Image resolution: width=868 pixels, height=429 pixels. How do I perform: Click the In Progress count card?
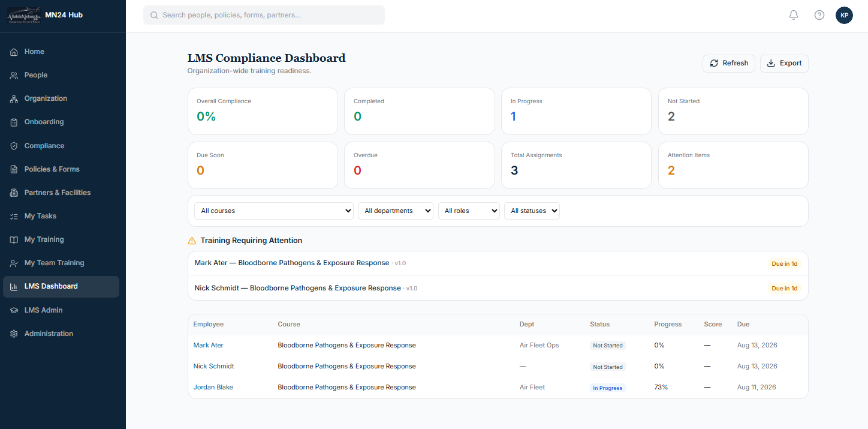576,111
